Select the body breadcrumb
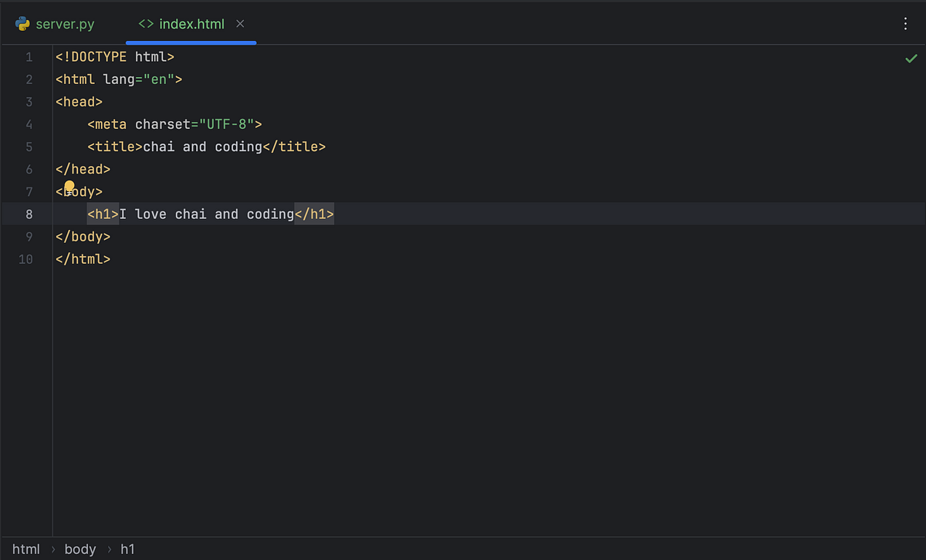The height and width of the screenshot is (560, 926). click(80, 548)
